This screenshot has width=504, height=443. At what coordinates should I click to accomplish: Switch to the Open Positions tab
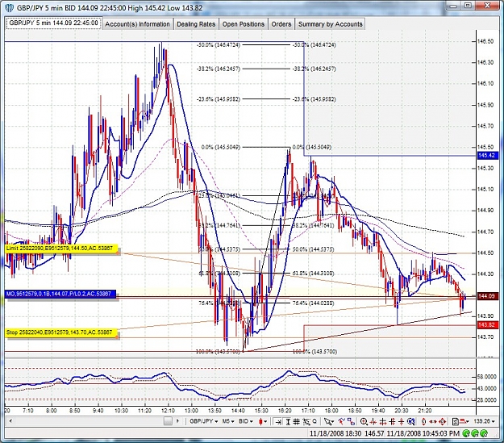[244, 24]
